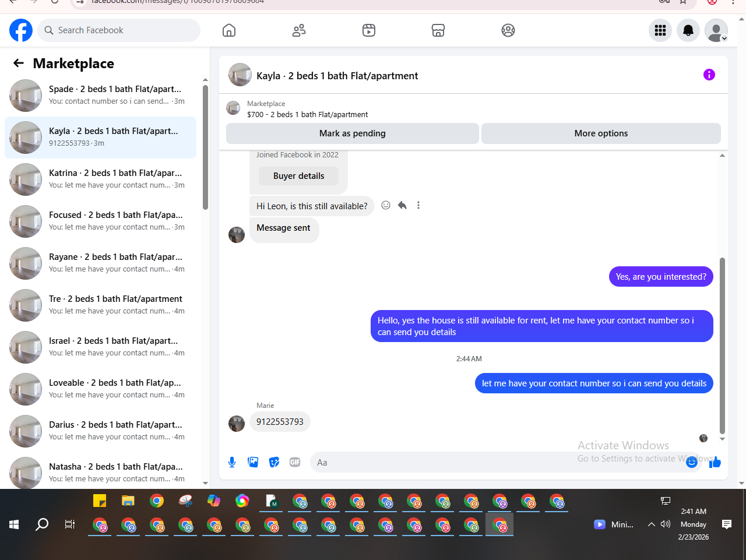The height and width of the screenshot is (560, 746).
Task: Open Copilot from the taskbar
Action: (214, 501)
